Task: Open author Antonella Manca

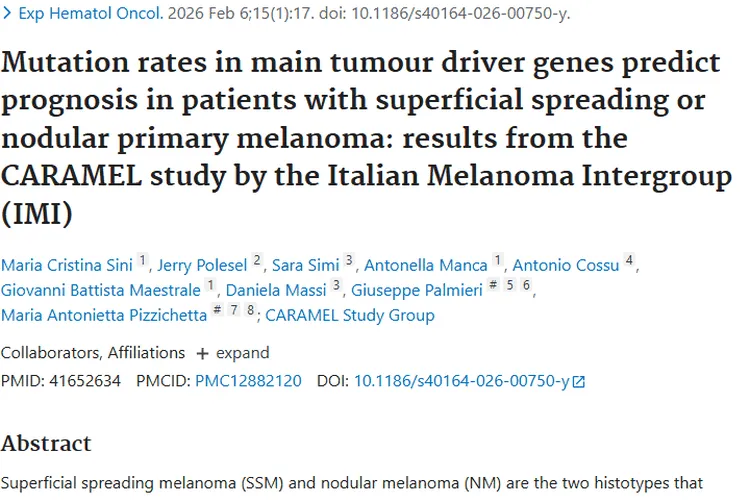Action: coord(425,265)
